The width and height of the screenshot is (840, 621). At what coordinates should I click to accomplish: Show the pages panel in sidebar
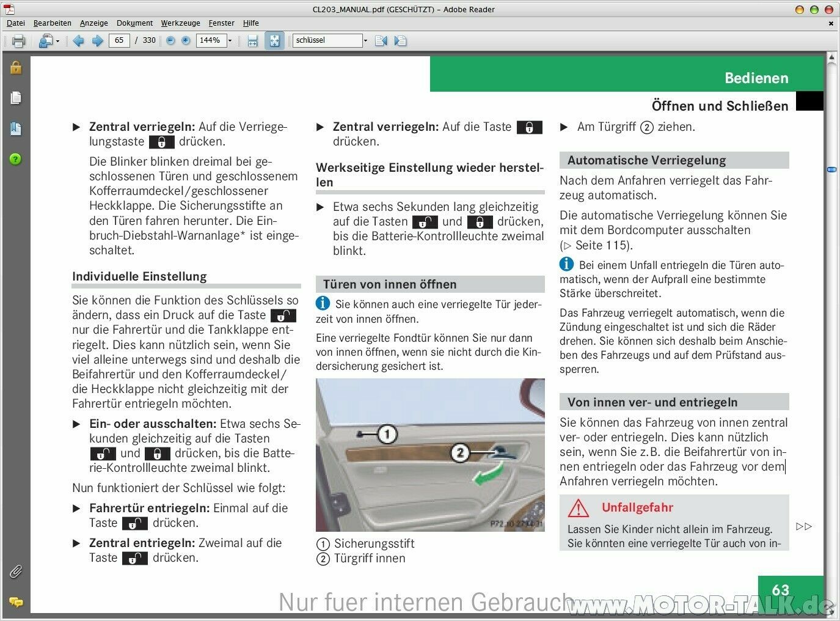(16, 98)
